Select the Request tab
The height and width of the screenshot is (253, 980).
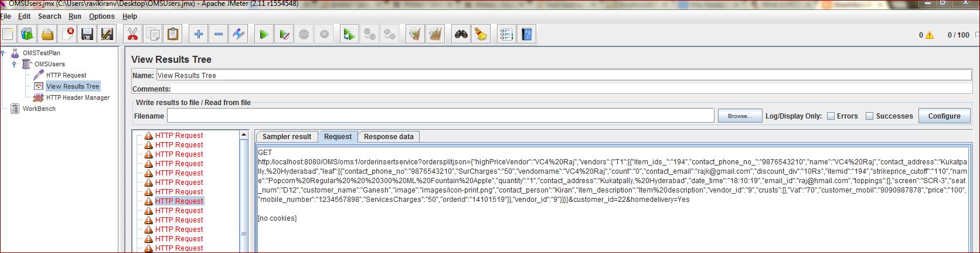pyautogui.click(x=338, y=137)
